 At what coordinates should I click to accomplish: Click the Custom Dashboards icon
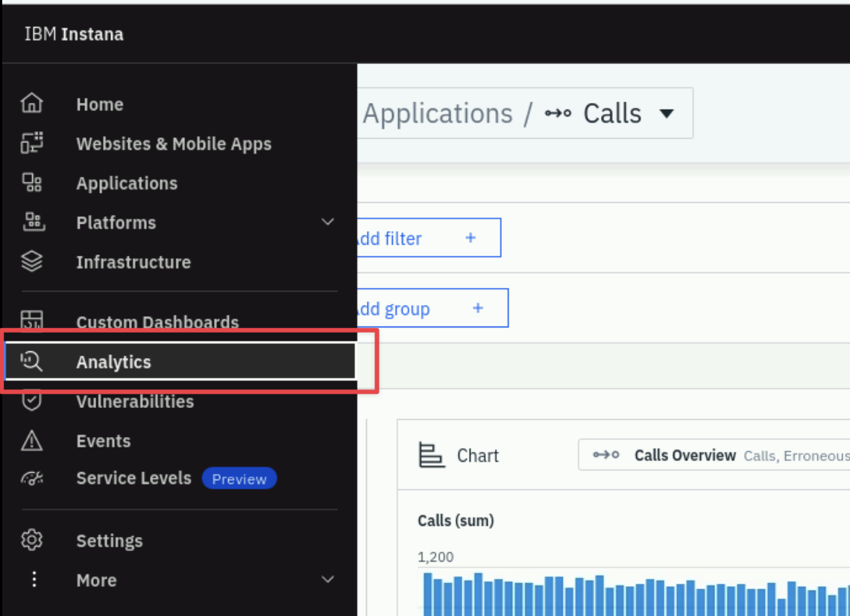click(31, 320)
